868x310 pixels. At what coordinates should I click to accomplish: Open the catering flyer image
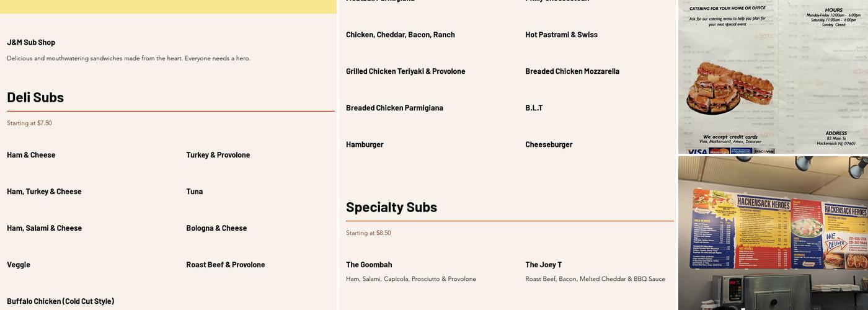click(x=773, y=77)
